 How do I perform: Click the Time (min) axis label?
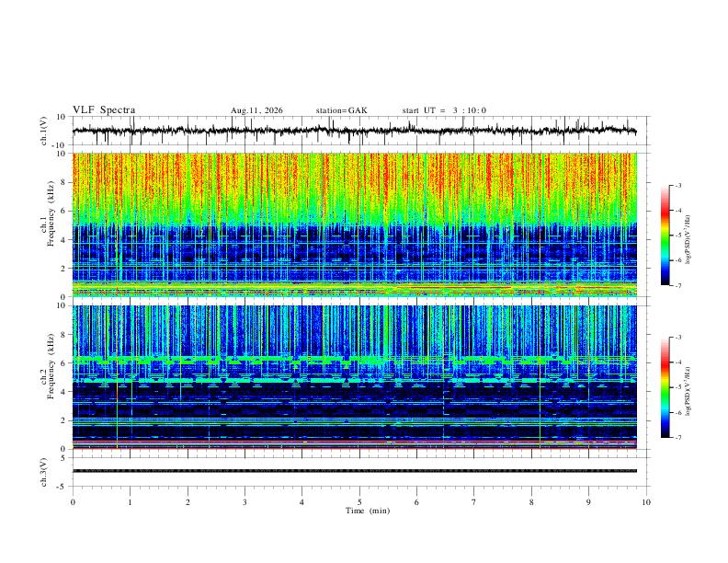[x=368, y=511]
